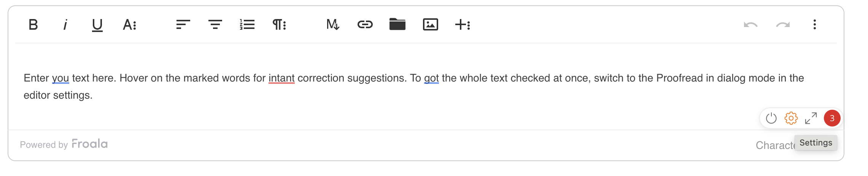This screenshot has width=868, height=176.
Task: Toggle Italic formatting
Action: (x=65, y=25)
